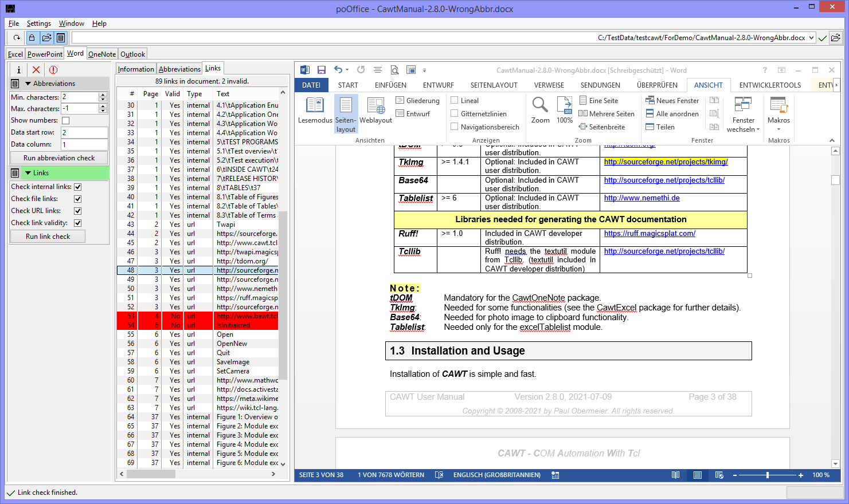
Task: Click the open folder icon in poOffice toolbar
Action: click(46, 38)
